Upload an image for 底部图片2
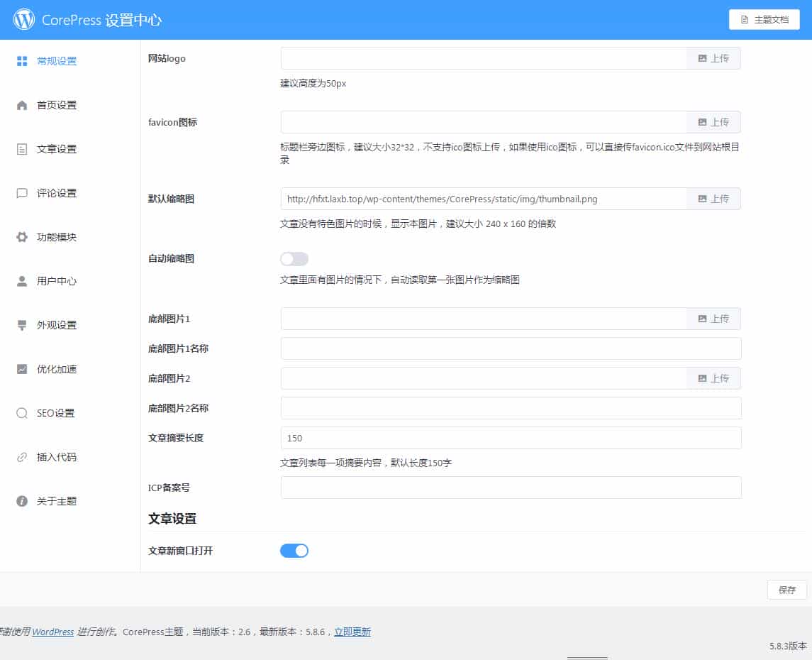This screenshot has width=812, height=660. [713, 379]
